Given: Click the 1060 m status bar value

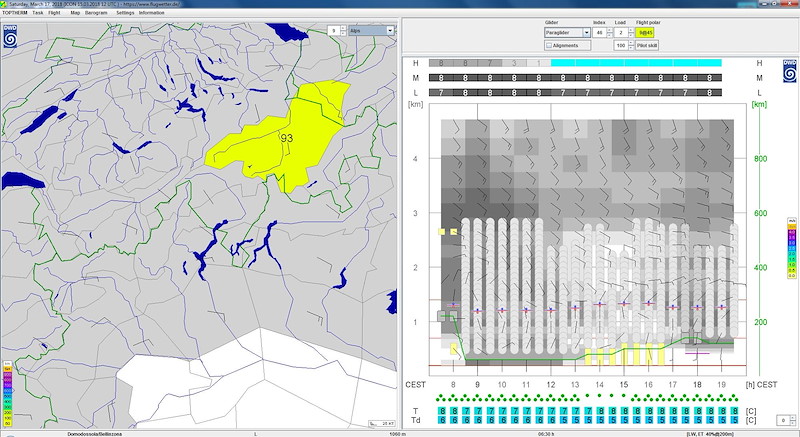Looking at the screenshot, I should (x=397, y=434).
